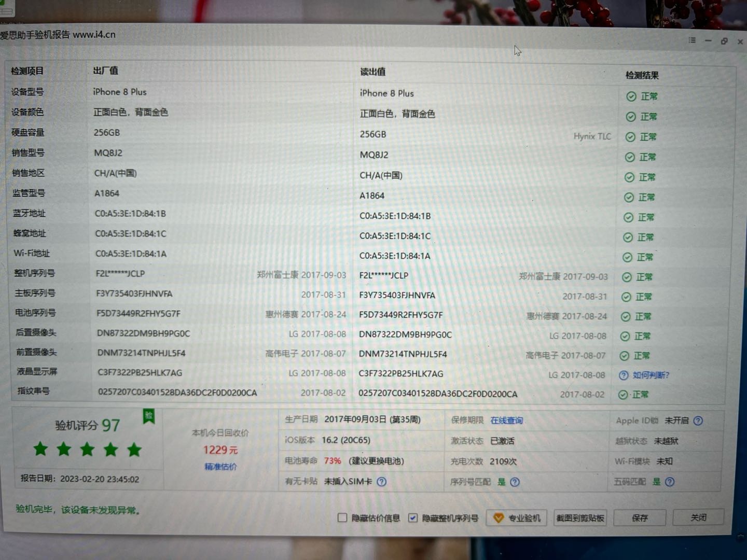Click the 出厂值 column header

click(105, 71)
